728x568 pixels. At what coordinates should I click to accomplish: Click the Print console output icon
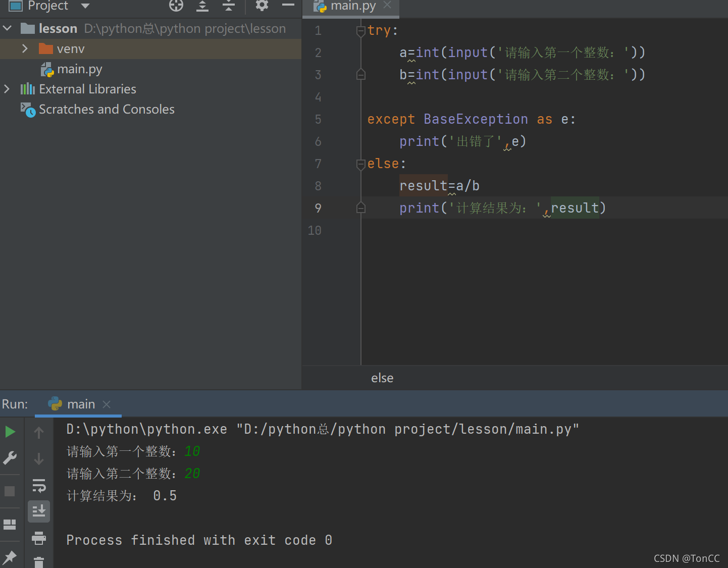(39, 538)
